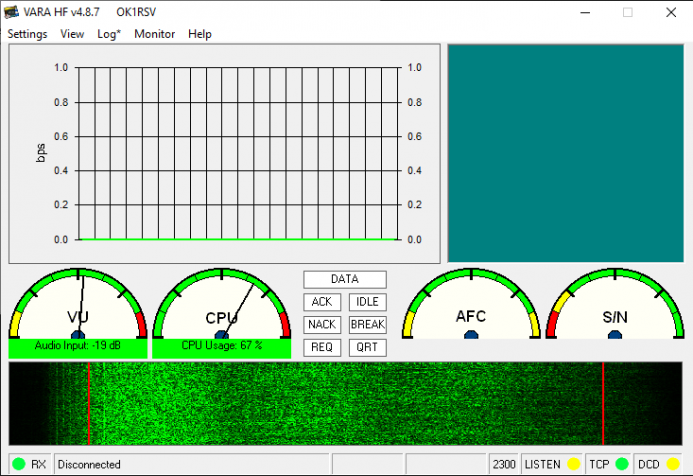
Task: Click the OK1RSV callsign in title bar
Action: (136, 12)
